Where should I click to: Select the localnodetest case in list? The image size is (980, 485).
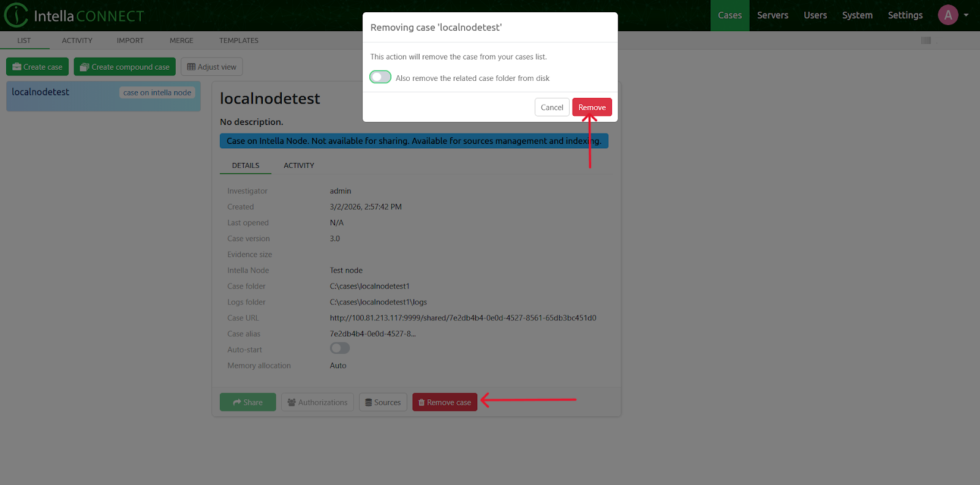click(x=41, y=92)
